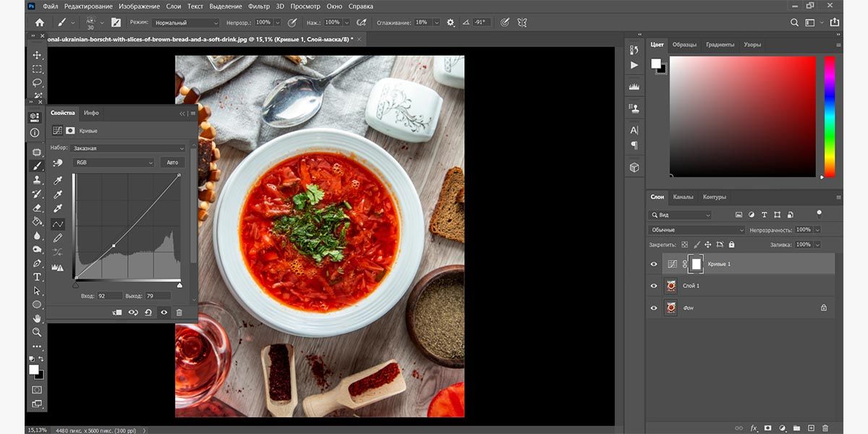Image resolution: width=868 pixels, height=434 pixels.
Task: Select the Lasso tool
Action: pos(38,82)
